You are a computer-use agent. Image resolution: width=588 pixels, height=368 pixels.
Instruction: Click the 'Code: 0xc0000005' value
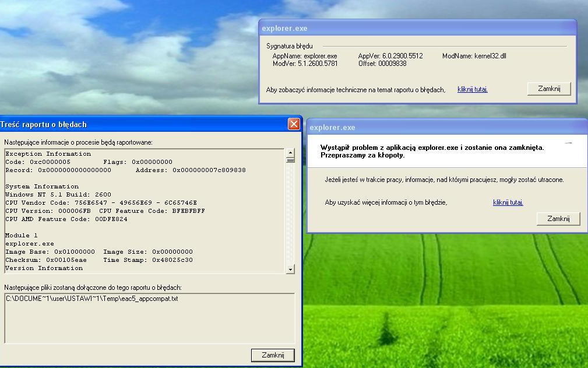tap(38, 162)
